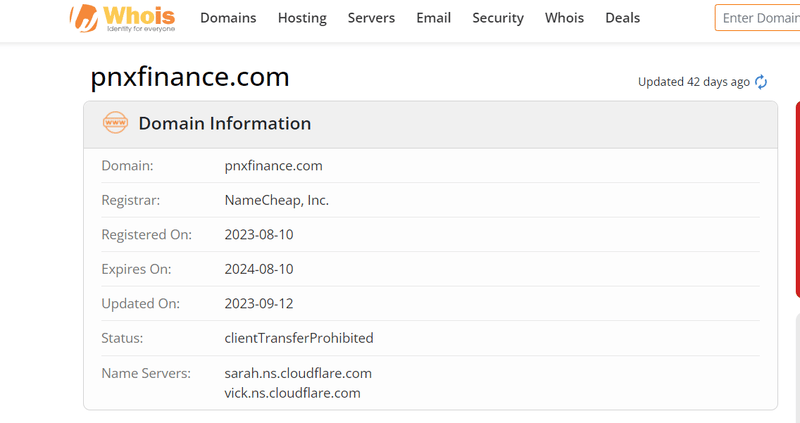Viewport: 800px width, 423px height.
Task: Open the Security menu item
Action: (x=498, y=18)
